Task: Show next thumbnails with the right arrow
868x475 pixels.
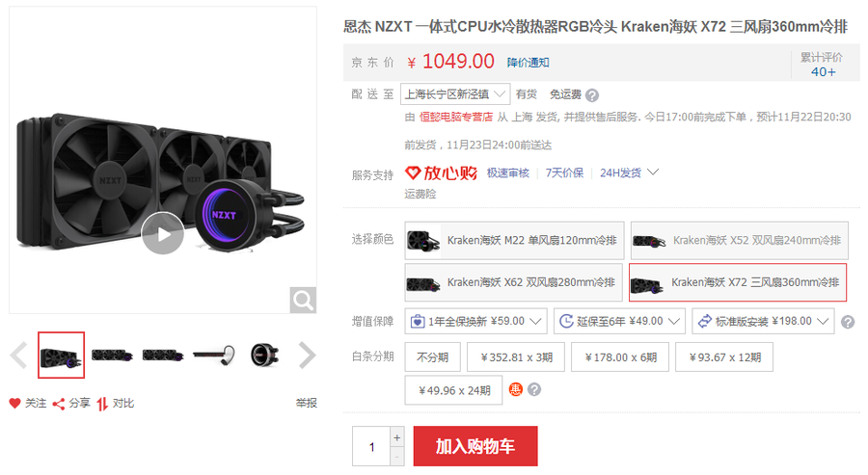Action: coord(307,355)
